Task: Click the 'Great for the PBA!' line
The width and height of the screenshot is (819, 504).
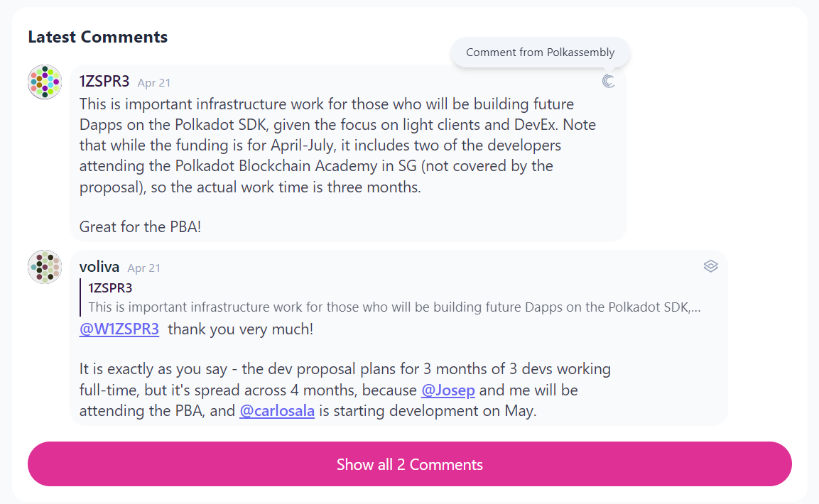Action: coord(140,227)
